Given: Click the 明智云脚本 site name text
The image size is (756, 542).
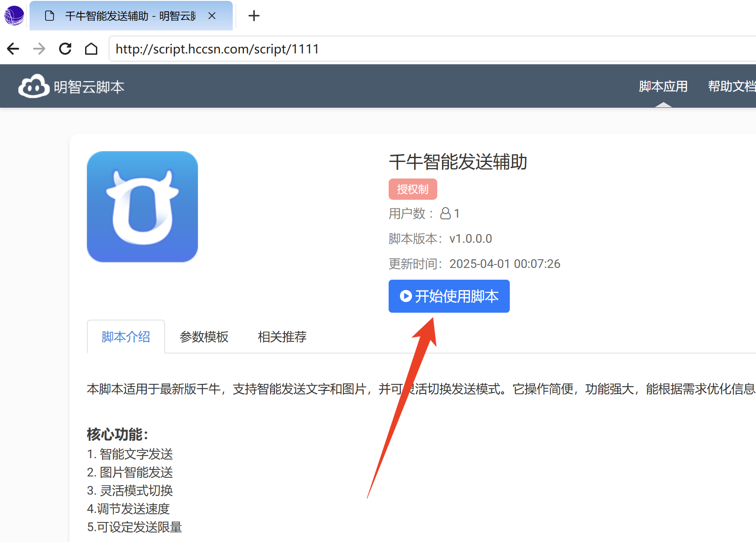Looking at the screenshot, I should [x=89, y=87].
